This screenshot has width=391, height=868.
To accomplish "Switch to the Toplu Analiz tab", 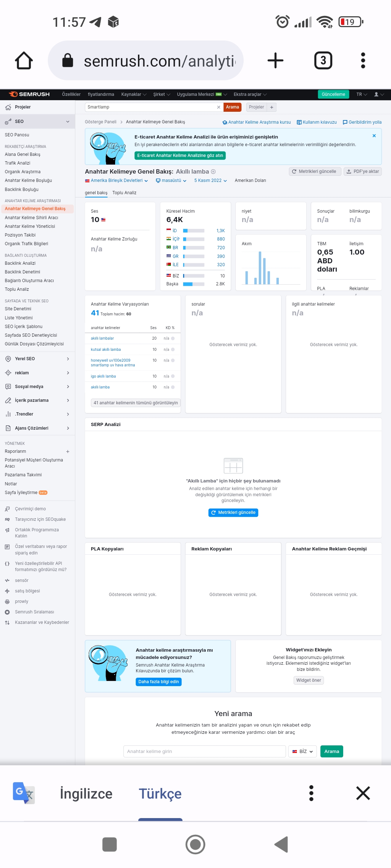I will (124, 193).
